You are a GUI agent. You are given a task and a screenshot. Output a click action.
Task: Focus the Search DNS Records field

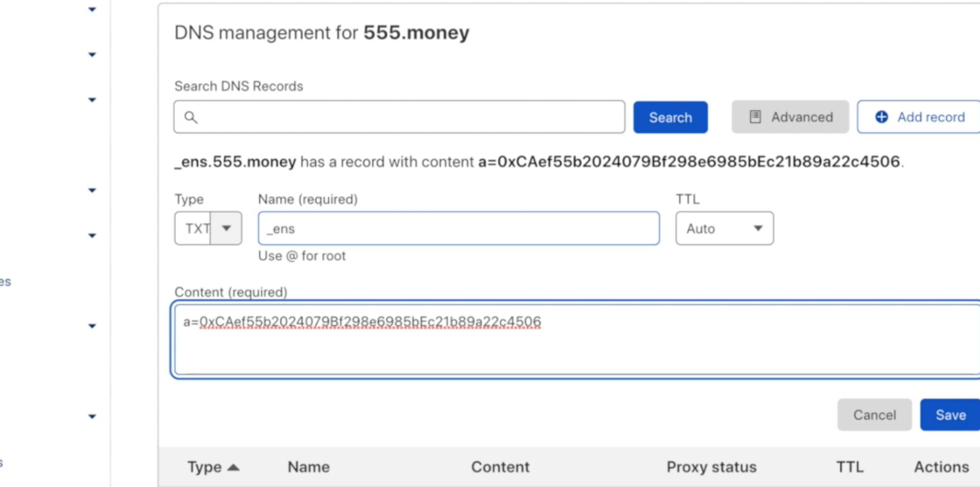pyautogui.click(x=407, y=117)
